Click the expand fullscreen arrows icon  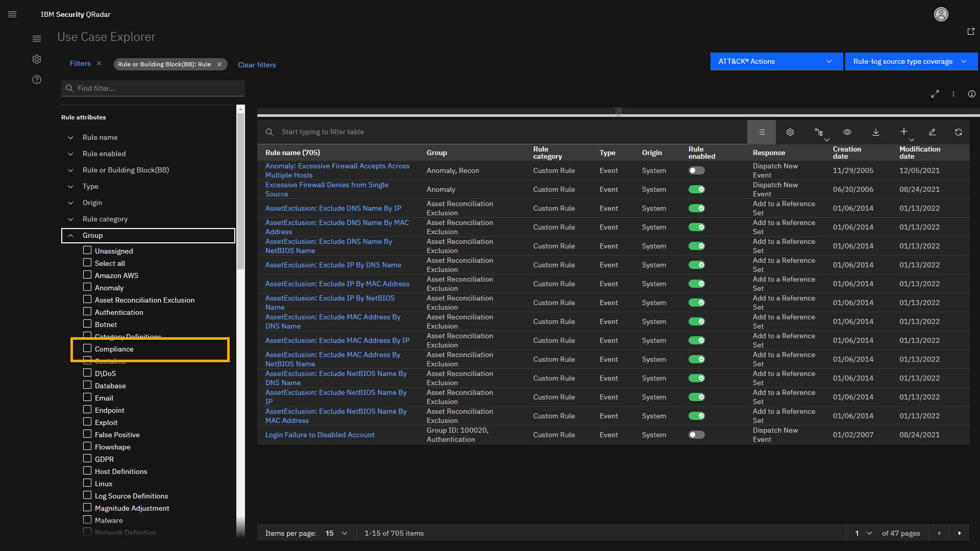point(935,94)
